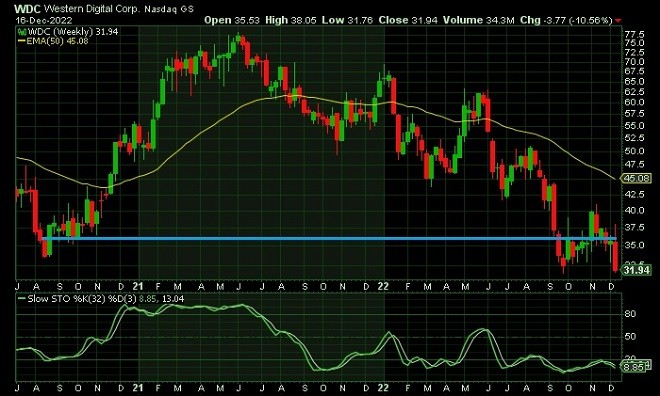Click the 60.0 price axis label
Image resolution: width=660 pixels, height=396 pixels.
(x=634, y=102)
